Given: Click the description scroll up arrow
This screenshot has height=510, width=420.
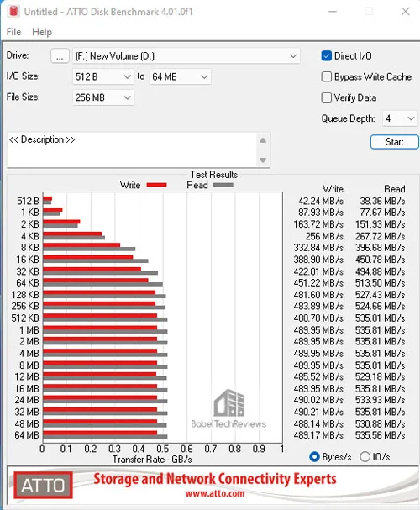Looking at the screenshot, I should pyautogui.click(x=263, y=140).
